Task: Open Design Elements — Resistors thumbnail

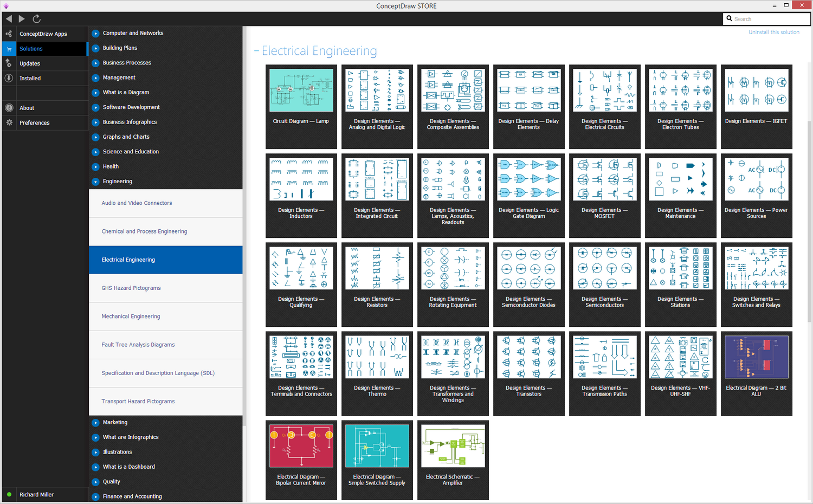Action: click(377, 268)
